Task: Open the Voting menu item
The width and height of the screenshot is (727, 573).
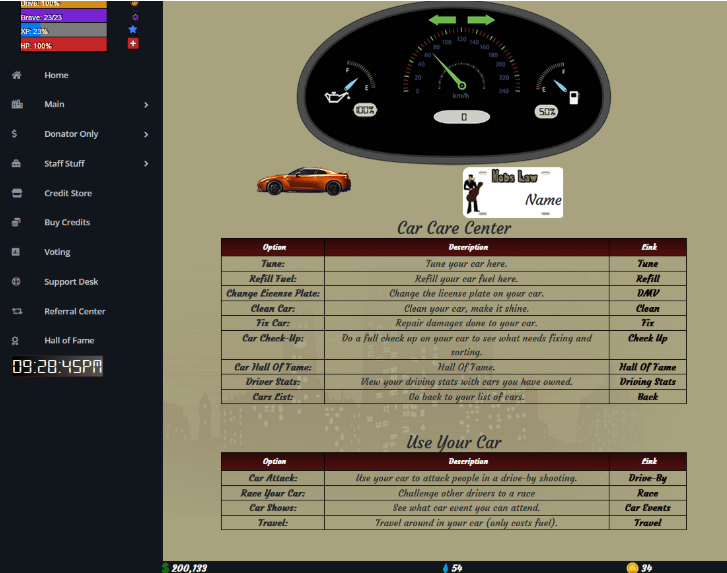Action: pos(57,252)
